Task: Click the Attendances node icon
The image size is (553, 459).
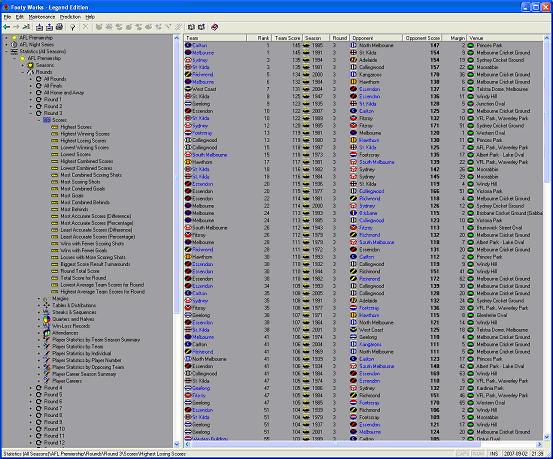Action: (x=47, y=333)
